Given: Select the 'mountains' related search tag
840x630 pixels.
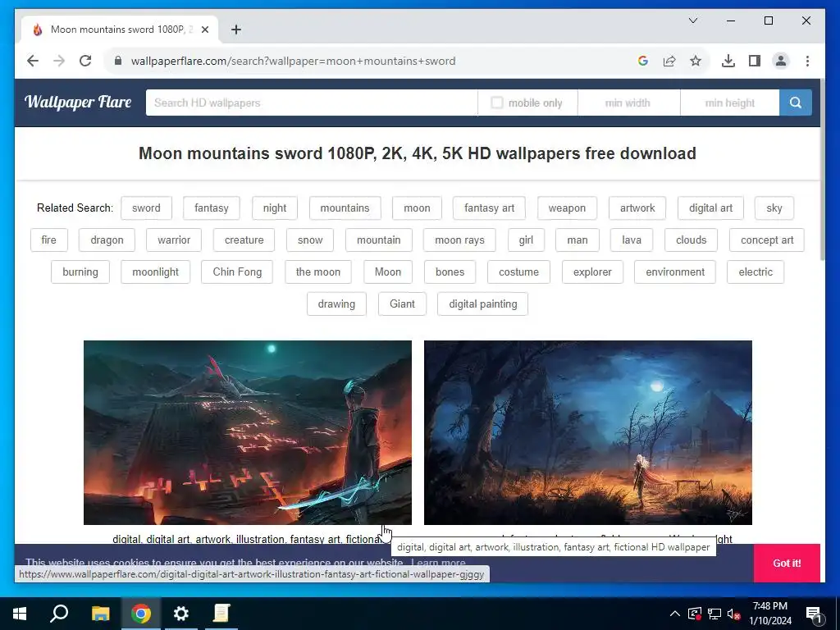Looking at the screenshot, I should point(345,208).
